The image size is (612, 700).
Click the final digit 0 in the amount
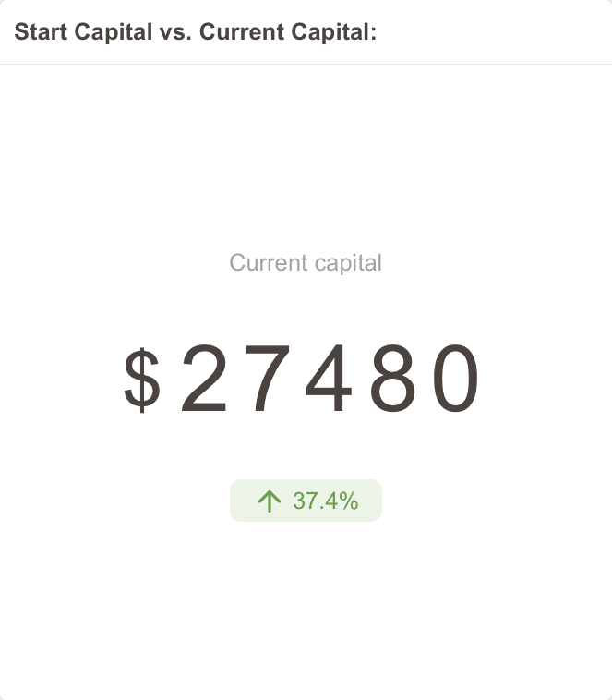[x=457, y=379]
